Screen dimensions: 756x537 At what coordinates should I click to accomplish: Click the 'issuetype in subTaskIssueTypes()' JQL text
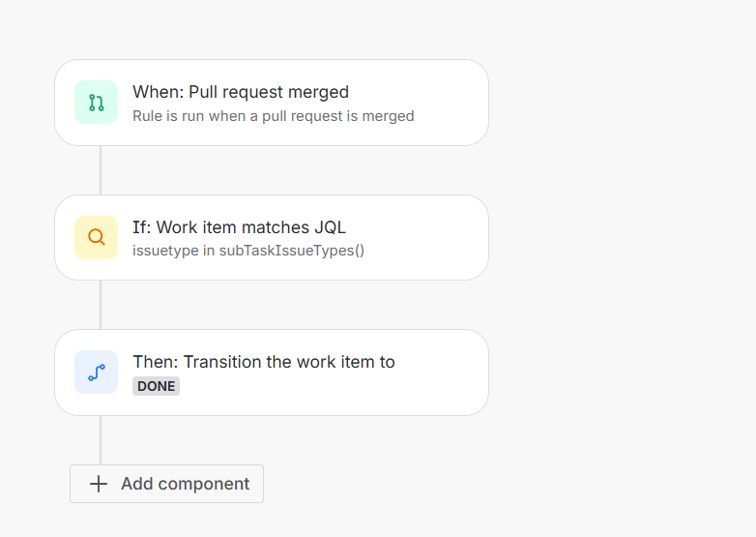248,251
